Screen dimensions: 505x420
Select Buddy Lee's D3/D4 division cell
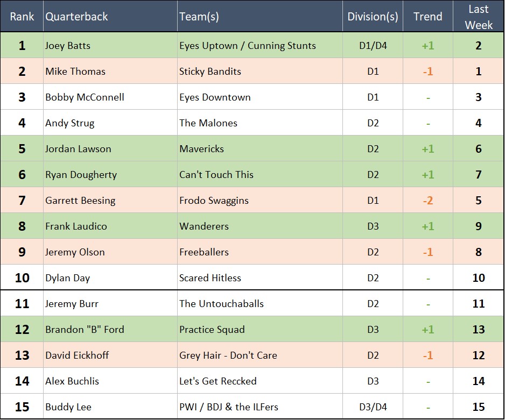click(x=373, y=407)
